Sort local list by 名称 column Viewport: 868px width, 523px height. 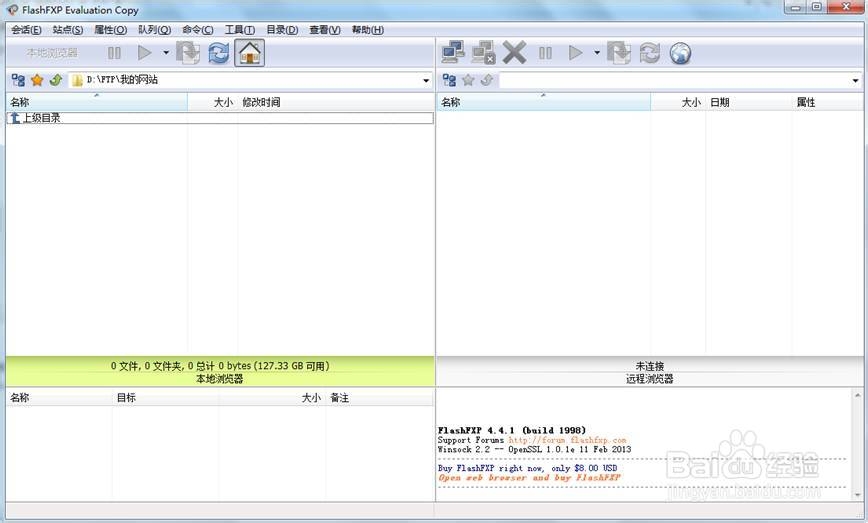click(x=97, y=102)
